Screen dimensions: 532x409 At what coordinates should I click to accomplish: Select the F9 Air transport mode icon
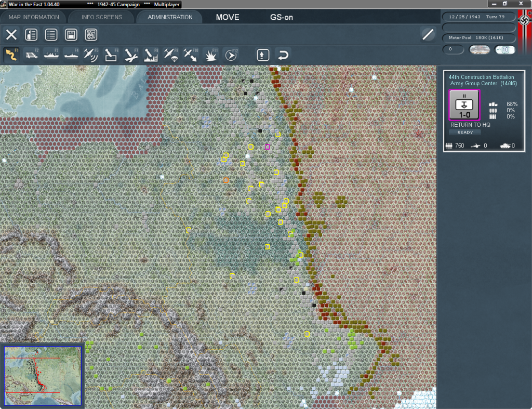click(x=170, y=55)
